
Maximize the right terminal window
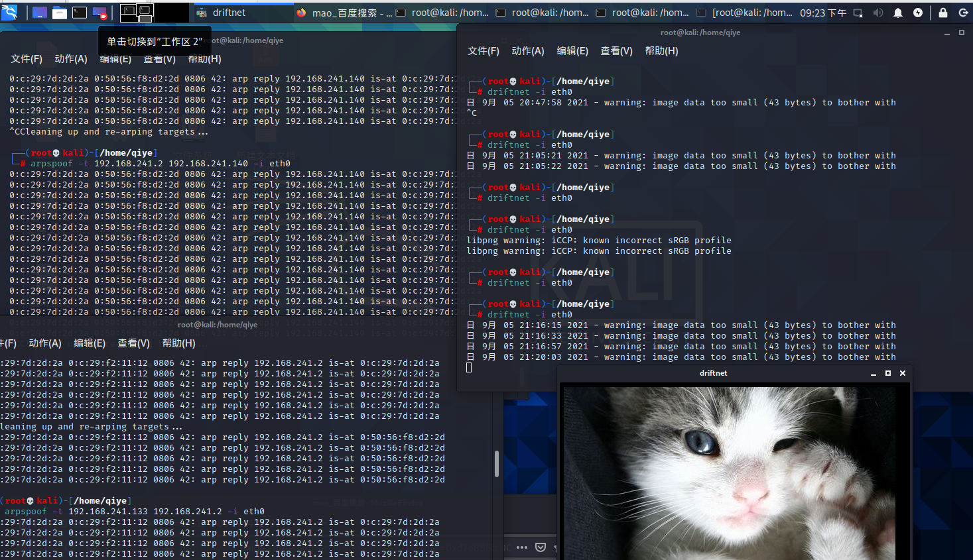pos(961,32)
